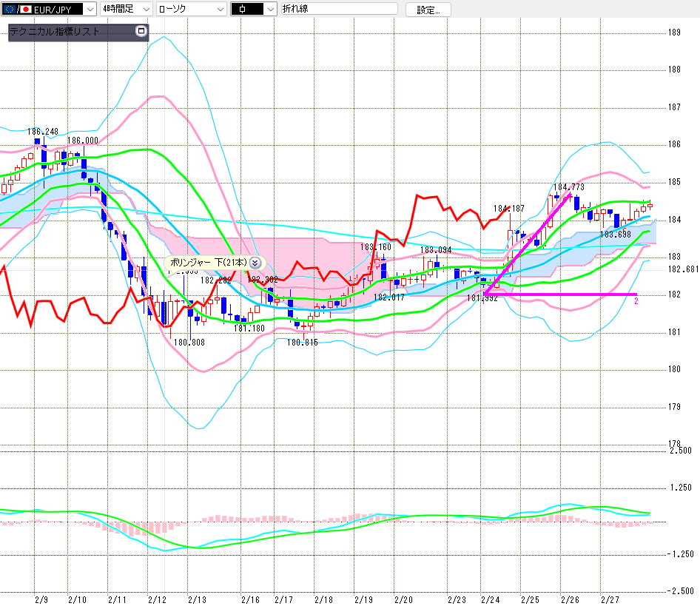Click the 183.698 price label

[615, 234]
